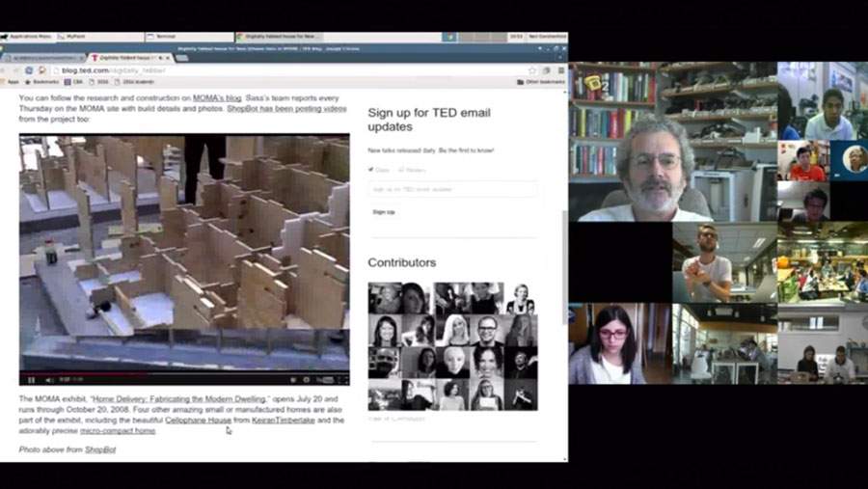Open a new browser tab

pos(182,58)
